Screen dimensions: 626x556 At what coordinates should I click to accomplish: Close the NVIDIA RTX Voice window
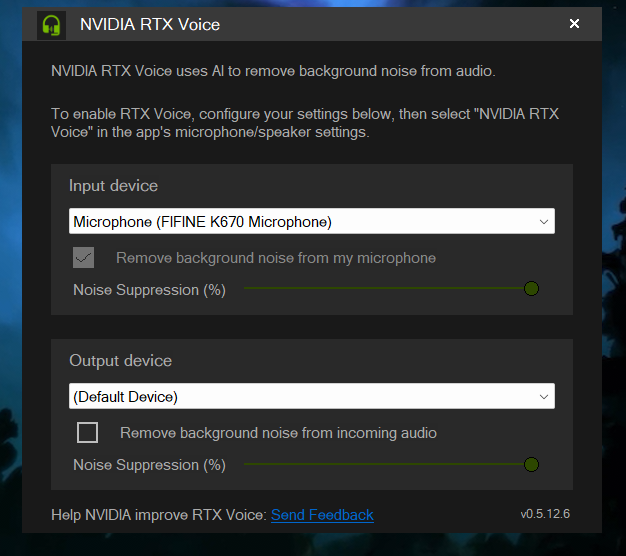(574, 24)
